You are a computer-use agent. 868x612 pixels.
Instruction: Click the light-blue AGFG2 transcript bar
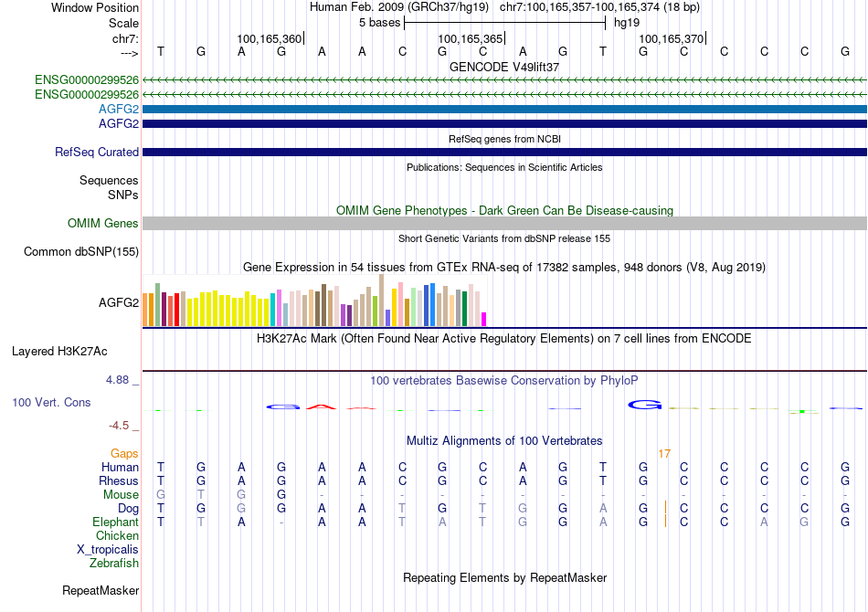[505, 109]
